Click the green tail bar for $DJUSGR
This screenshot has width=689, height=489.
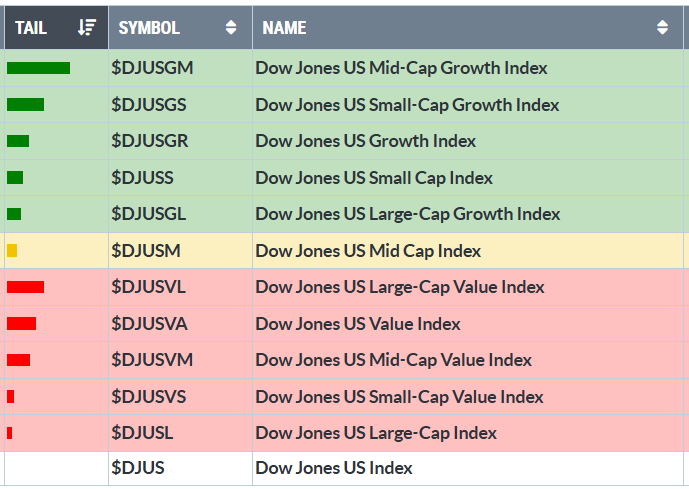coord(18,141)
